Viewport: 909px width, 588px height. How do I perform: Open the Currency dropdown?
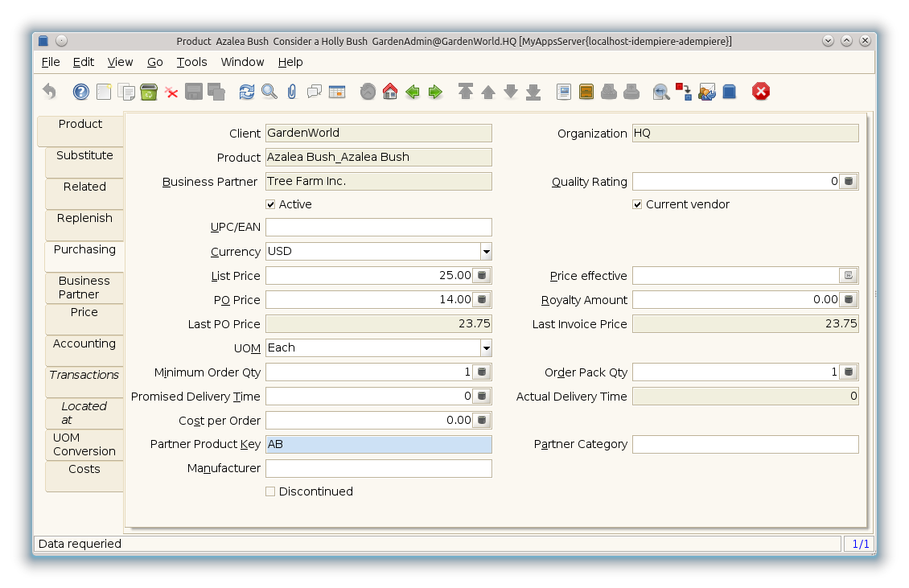point(486,252)
